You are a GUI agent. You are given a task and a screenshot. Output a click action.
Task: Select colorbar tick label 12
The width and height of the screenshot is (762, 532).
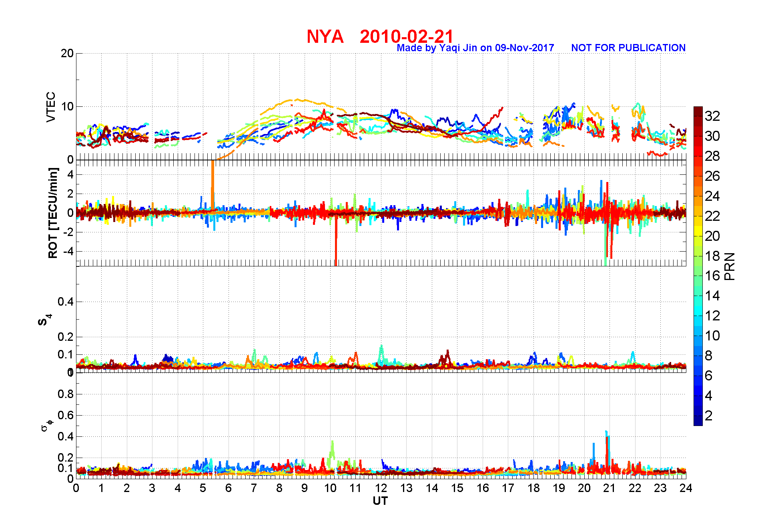712,316
